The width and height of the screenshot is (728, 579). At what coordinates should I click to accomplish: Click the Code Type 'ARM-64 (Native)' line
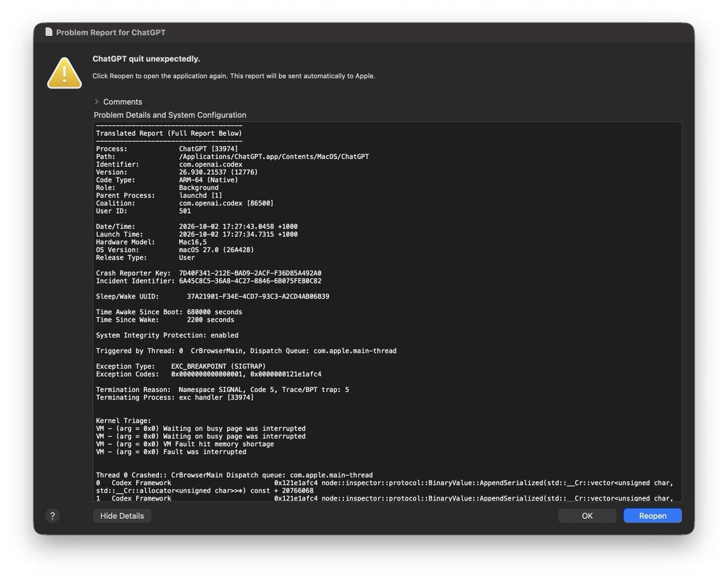pos(167,180)
